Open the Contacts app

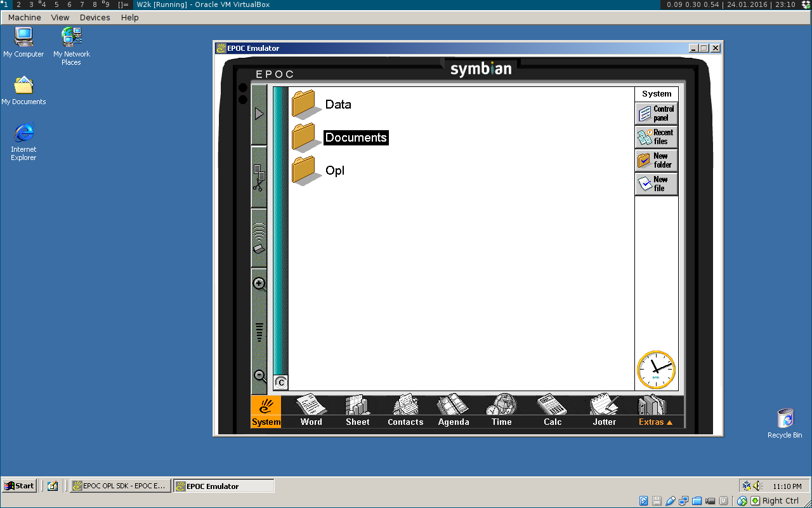[x=405, y=410]
